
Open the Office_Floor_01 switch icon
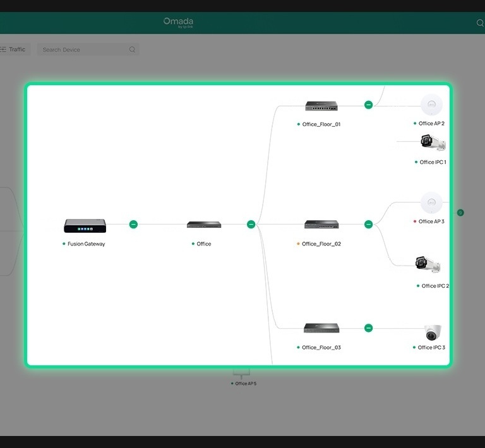click(x=321, y=105)
